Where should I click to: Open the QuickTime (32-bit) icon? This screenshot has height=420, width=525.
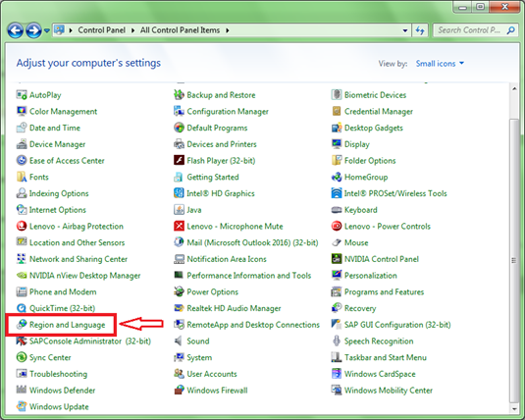(22, 308)
